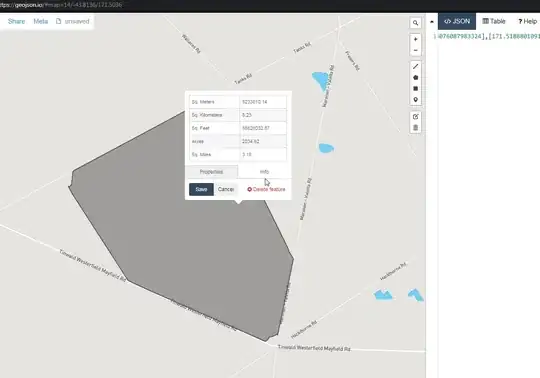Activate the delete layers trash tool
This screenshot has width=540, height=378.
click(x=415, y=128)
